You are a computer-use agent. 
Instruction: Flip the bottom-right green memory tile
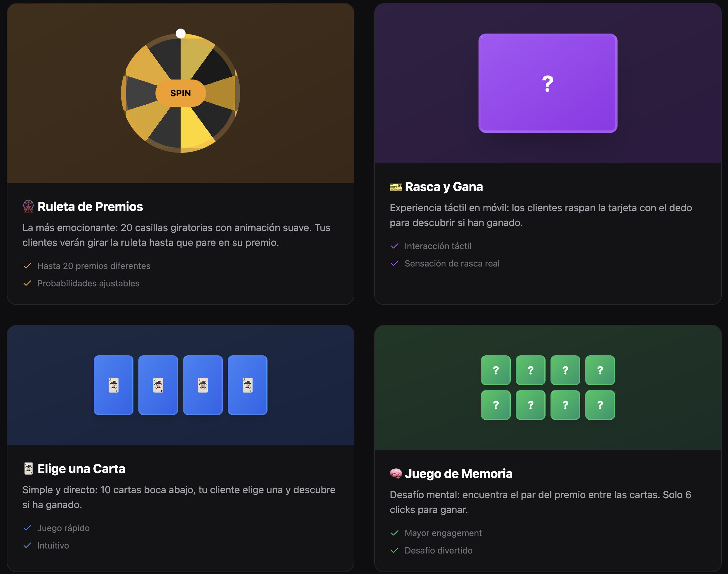[600, 405]
